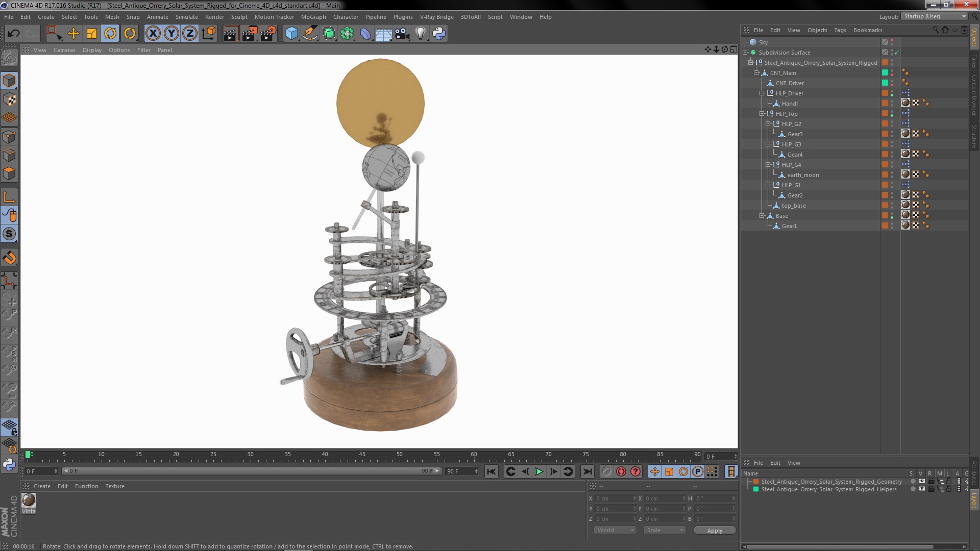Open the World coordinate system dropdown
Screen dimensions: 980x551
tap(615, 530)
